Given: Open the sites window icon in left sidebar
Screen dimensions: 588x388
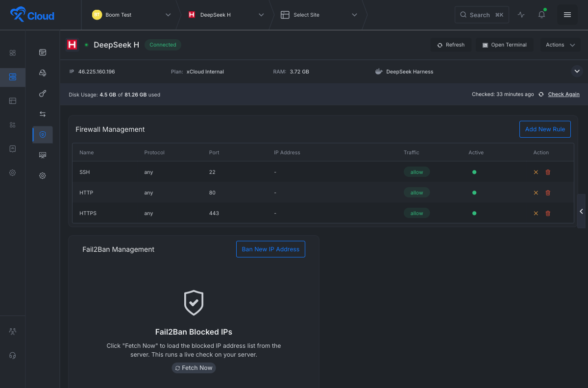Looking at the screenshot, I should (13, 101).
